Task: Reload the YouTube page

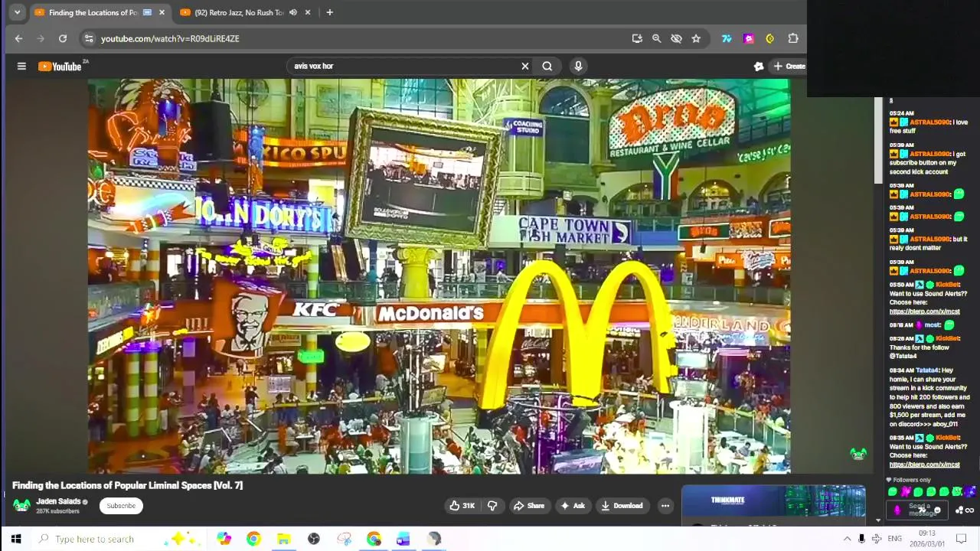Action: pyautogui.click(x=63, y=38)
